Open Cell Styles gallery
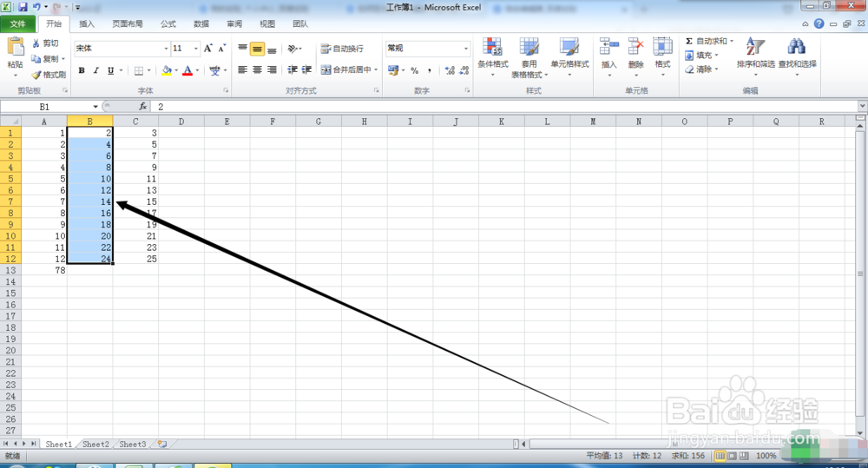The image size is (868, 468). pos(569,57)
